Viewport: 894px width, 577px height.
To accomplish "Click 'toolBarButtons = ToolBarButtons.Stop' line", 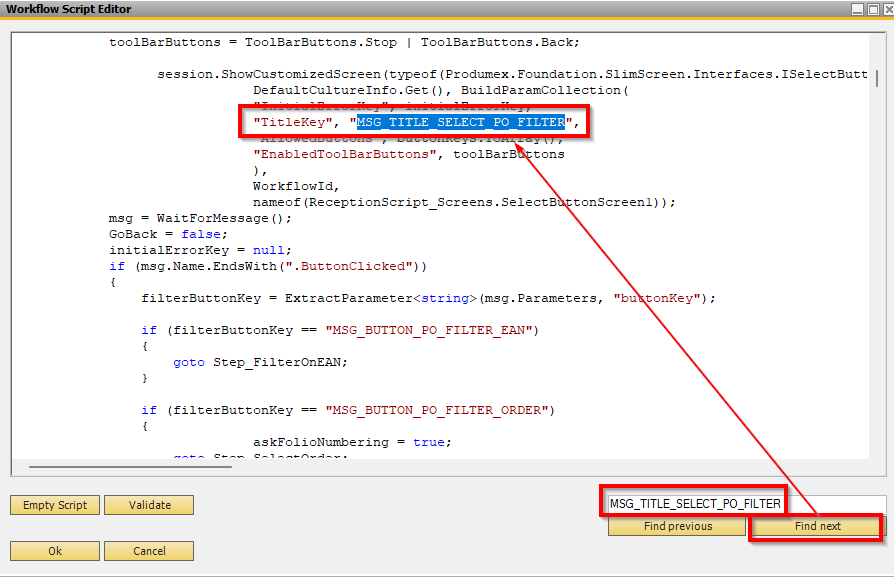I will coord(344,42).
